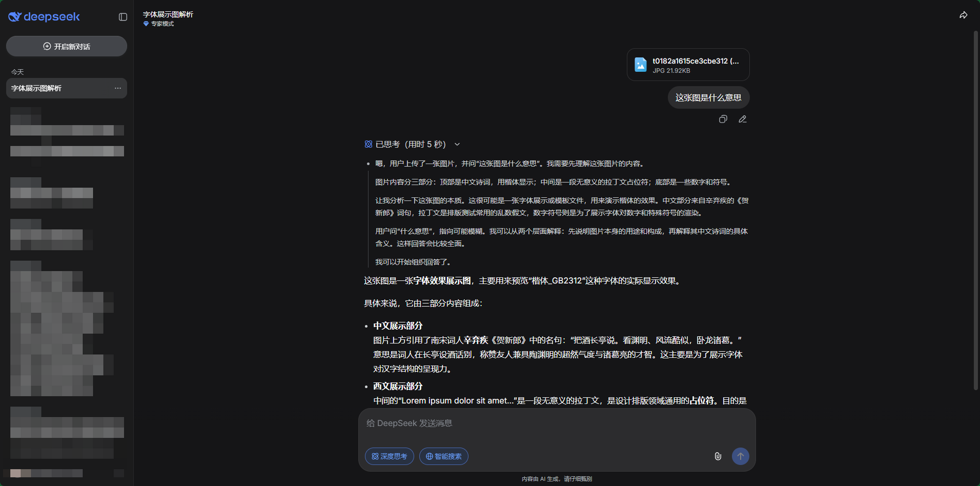Collapse the 已思考 thinking section chevron
The width and height of the screenshot is (980, 486).
point(457,145)
